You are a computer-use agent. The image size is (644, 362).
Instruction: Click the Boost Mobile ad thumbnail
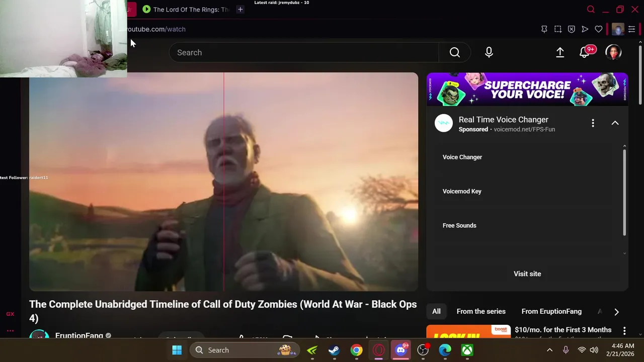(468, 331)
